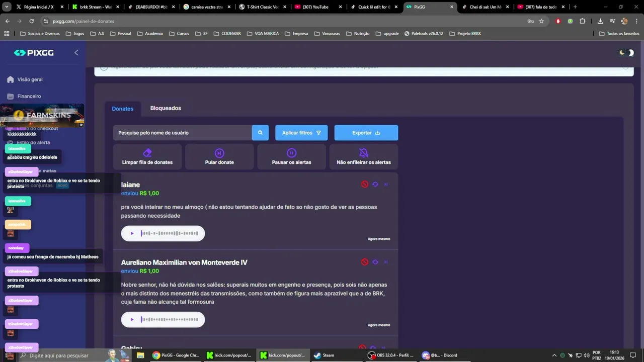Play Aureliano Maximilian's audio message
The height and width of the screenshot is (362, 644).
(132, 319)
